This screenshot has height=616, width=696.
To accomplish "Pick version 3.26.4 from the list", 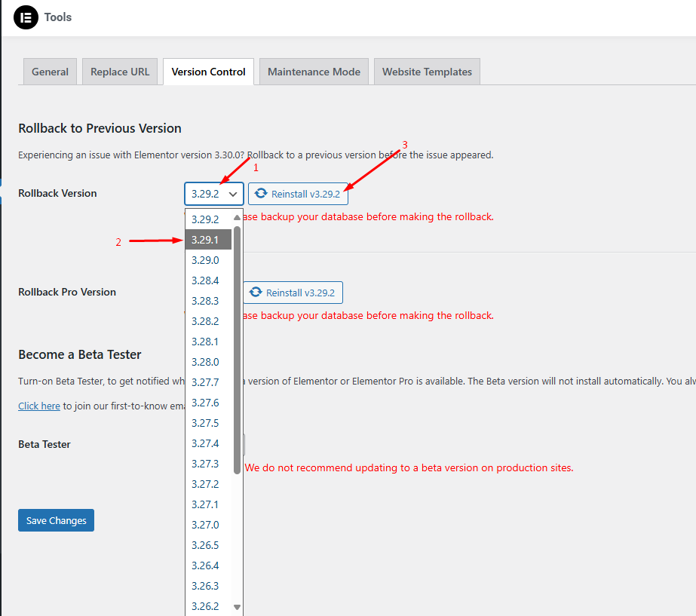I will 209,565.
